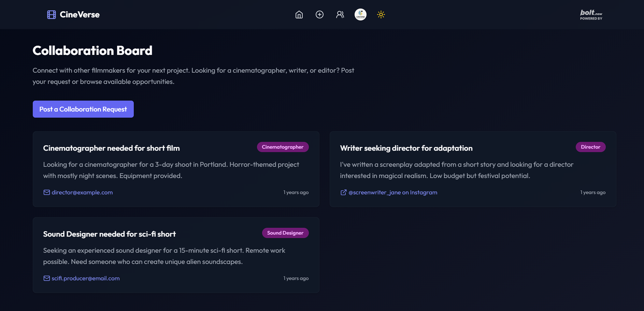Click the CineVerse film logo icon

click(52, 14)
